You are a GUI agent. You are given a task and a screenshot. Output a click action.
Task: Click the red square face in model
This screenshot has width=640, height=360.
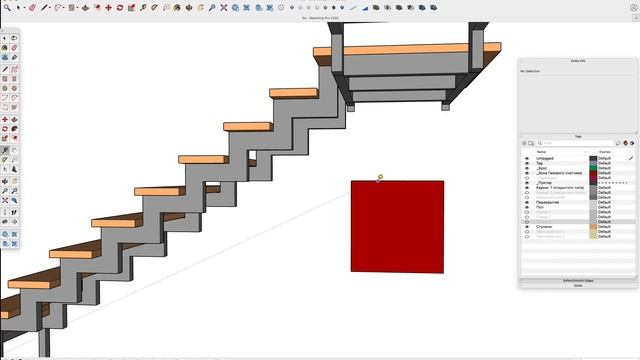(x=397, y=227)
